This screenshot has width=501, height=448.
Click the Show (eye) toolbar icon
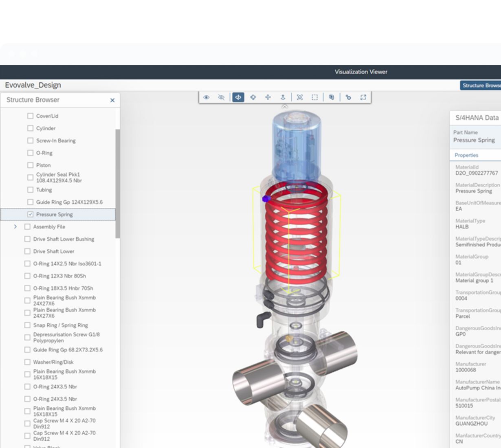(x=207, y=97)
